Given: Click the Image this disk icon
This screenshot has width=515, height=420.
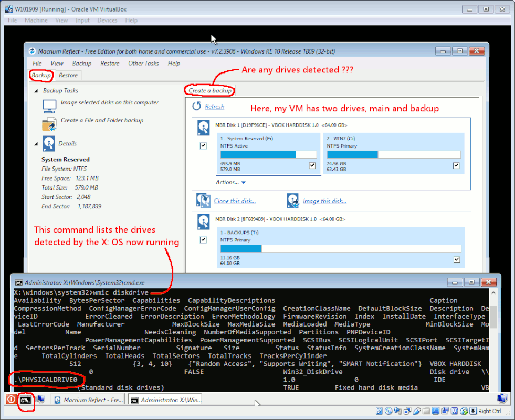Looking at the screenshot, I should (292, 201).
